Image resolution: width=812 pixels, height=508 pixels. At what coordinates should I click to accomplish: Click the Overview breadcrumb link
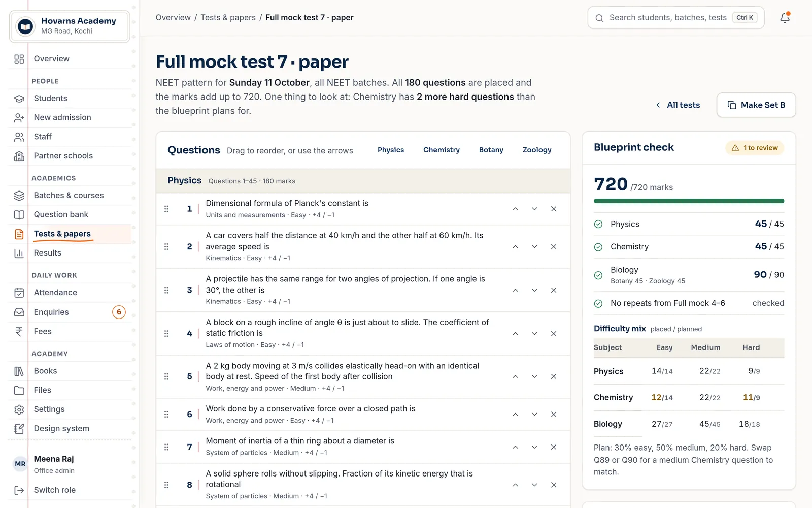pos(173,18)
